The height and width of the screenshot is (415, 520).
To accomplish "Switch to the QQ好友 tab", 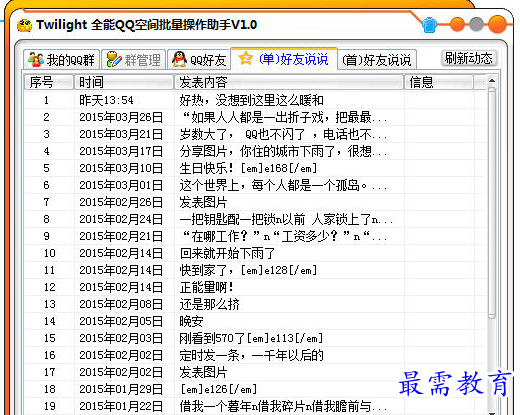I will pos(199,60).
